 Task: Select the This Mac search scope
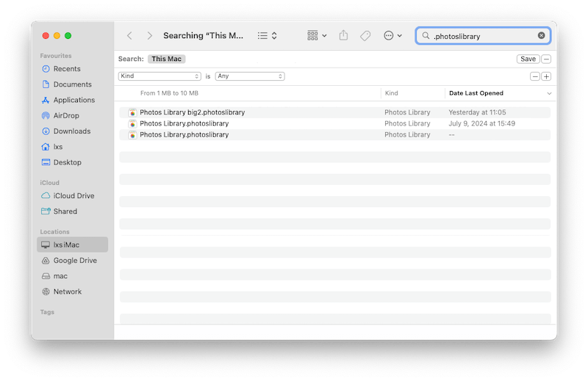pos(167,59)
